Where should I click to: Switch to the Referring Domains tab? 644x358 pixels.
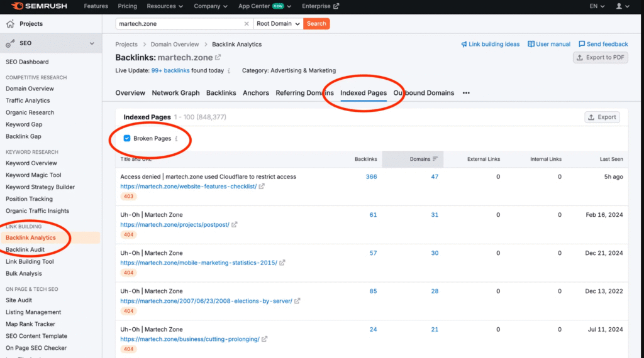pos(305,93)
